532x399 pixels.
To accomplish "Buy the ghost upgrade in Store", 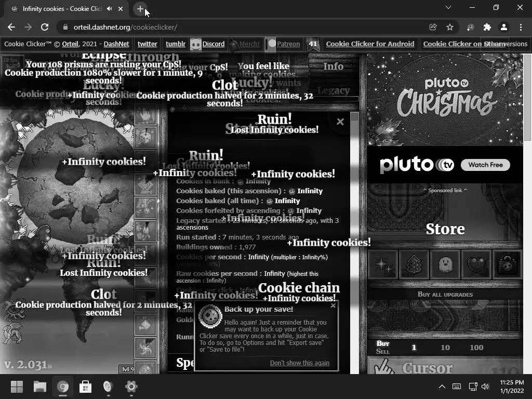I will 445,264.
